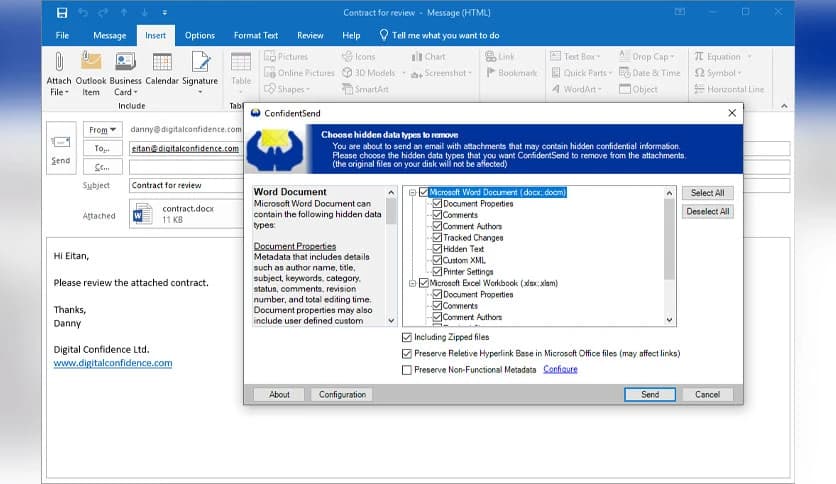The image size is (836, 484).
Task: Click the Attach File icon
Action: [x=59, y=63]
